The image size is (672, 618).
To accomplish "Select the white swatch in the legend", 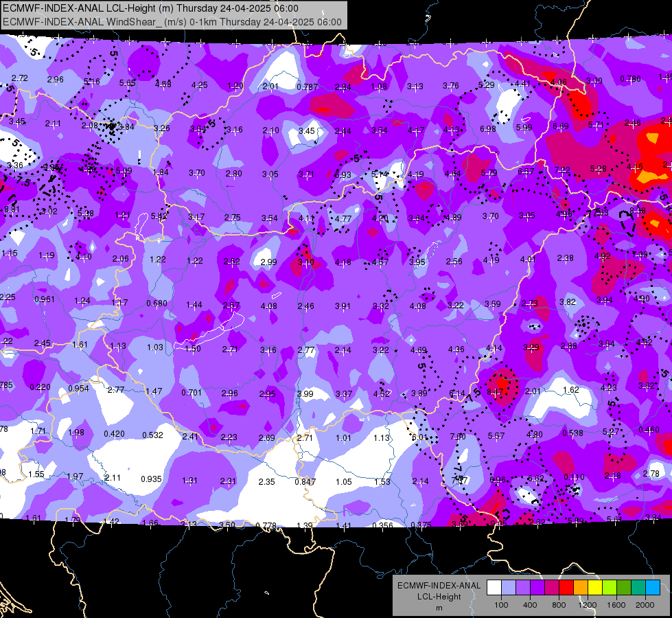I will 494,587.
